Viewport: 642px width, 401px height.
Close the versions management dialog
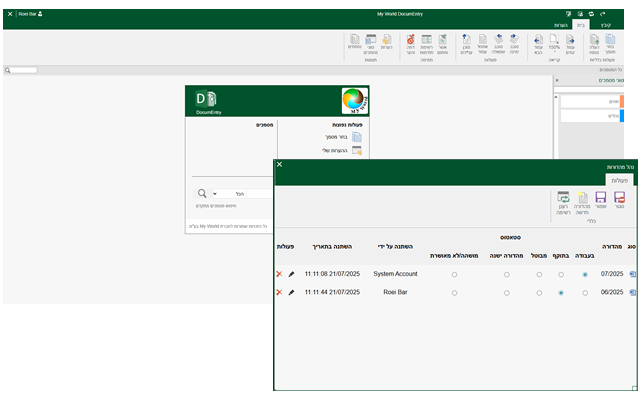tap(279, 164)
